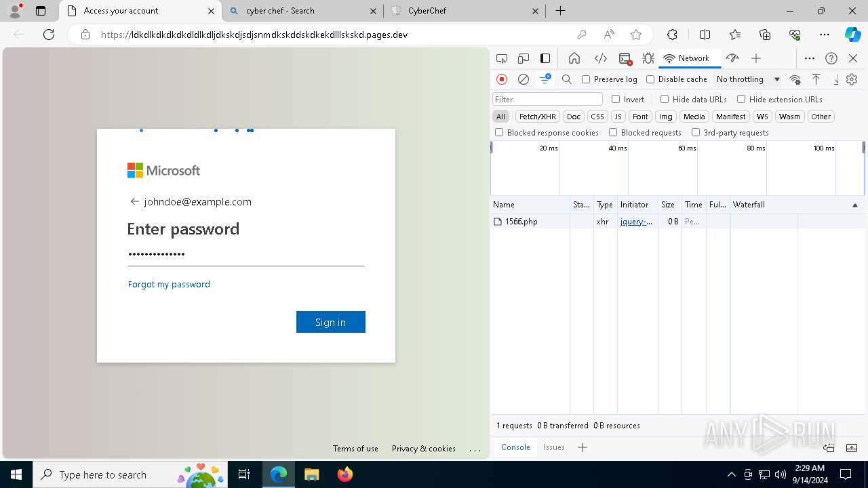Viewport: 868px width, 488px height.
Task: Filter requests by Fetch/XHR
Action: click(538, 117)
